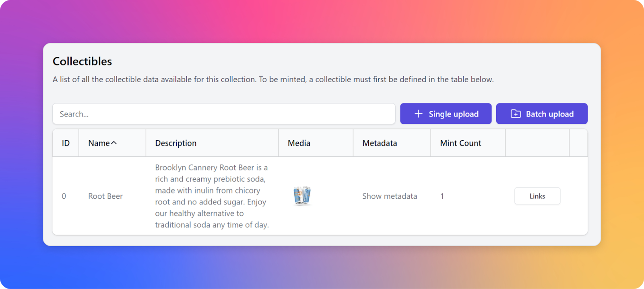
Task: Sort by the Description column header
Action: pos(176,143)
